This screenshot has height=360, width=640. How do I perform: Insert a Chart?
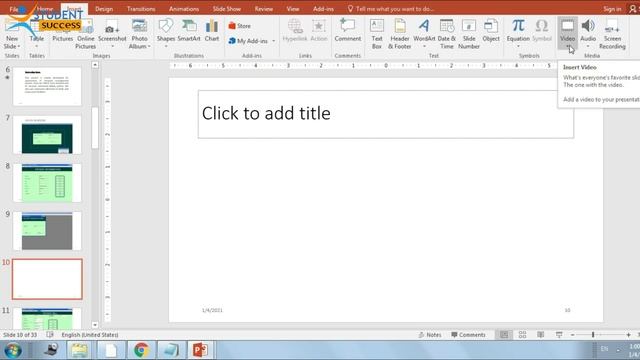[212, 31]
